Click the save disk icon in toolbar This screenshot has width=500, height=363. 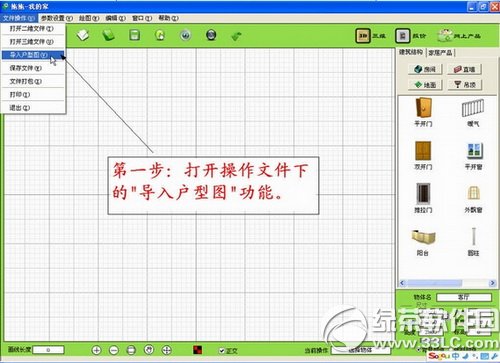134,35
